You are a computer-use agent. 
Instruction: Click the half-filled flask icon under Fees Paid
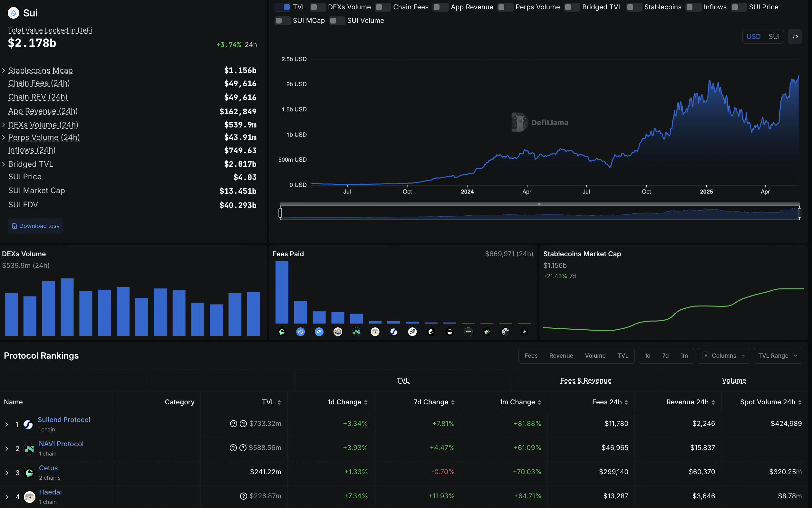pyautogui.click(x=450, y=332)
